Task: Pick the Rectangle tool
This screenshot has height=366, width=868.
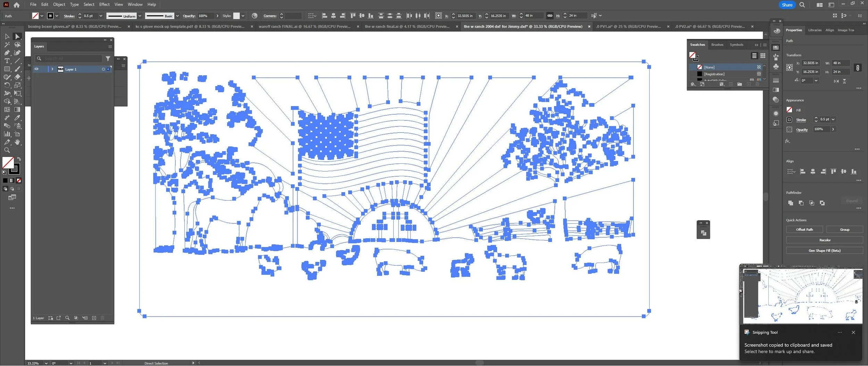Action: coord(7,69)
